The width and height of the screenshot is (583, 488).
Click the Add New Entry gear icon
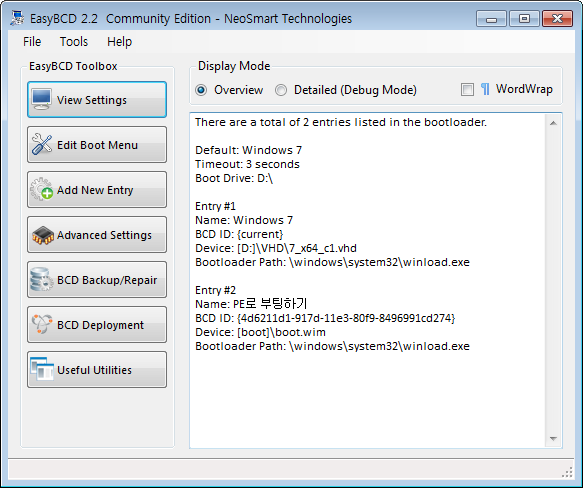click(x=42, y=189)
